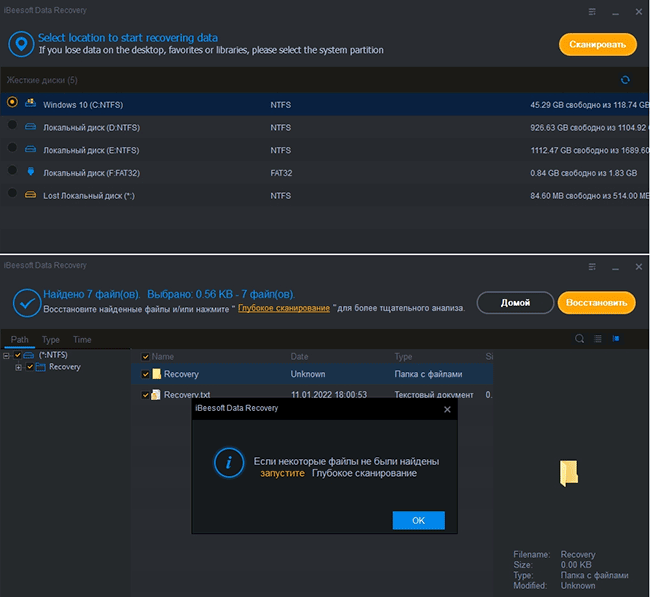Click the folder preview thumbnail
The width and height of the screenshot is (650, 597).
[568, 473]
